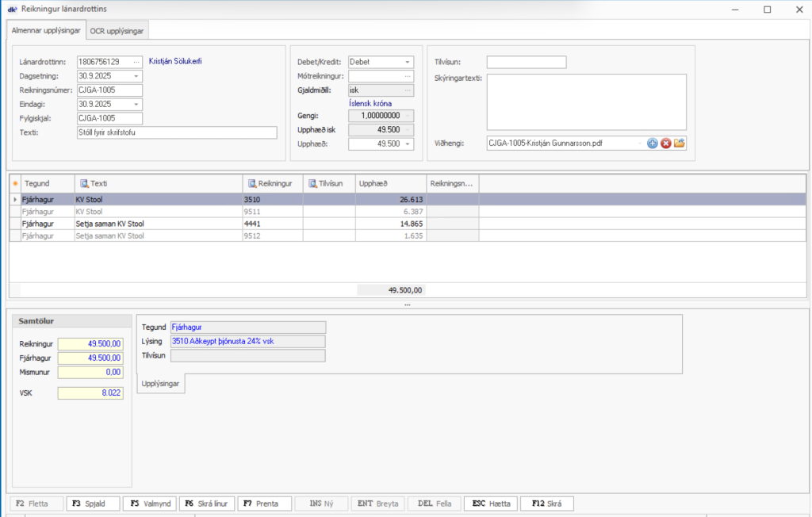Click the ESC Hætta button
Image resolution: width=812 pixels, height=517 pixels.
(491, 504)
